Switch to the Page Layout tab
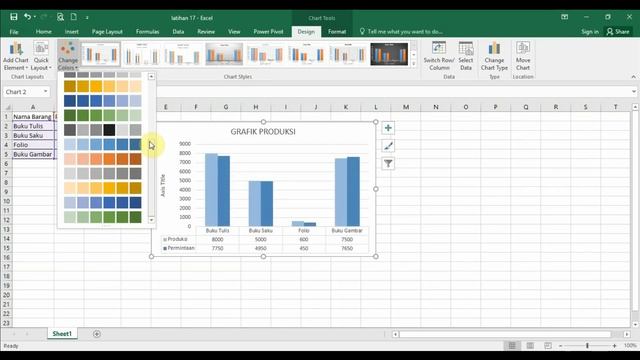This screenshot has height=360, width=640. click(107, 31)
